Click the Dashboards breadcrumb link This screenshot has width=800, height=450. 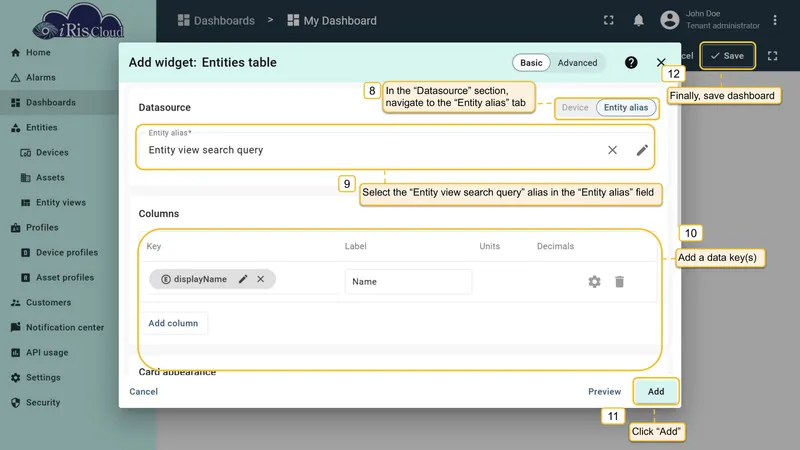click(216, 20)
